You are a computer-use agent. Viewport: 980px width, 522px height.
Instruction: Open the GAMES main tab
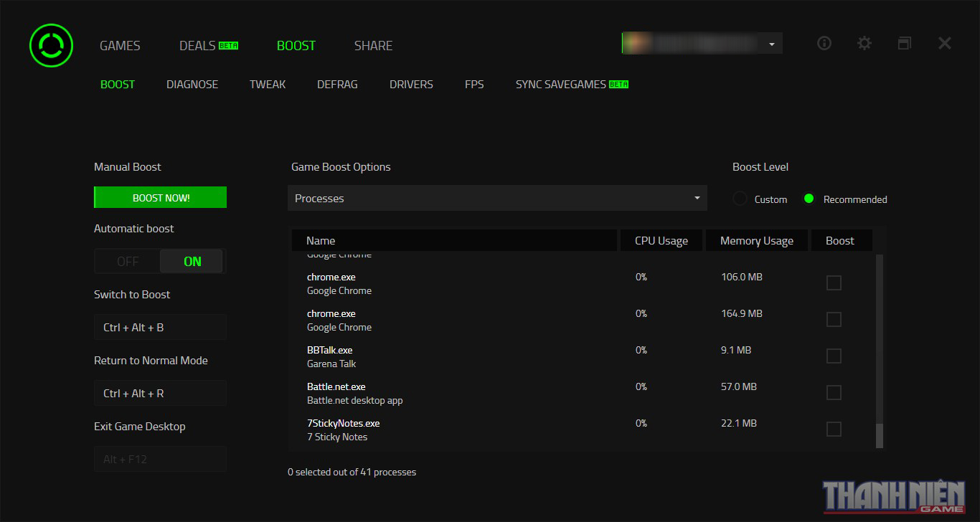(120, 45)
